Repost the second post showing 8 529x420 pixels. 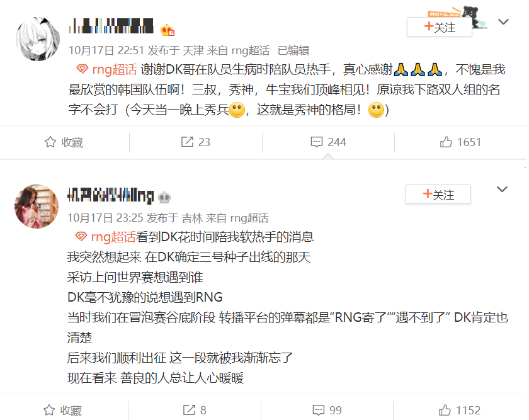[x=189, y=410]
